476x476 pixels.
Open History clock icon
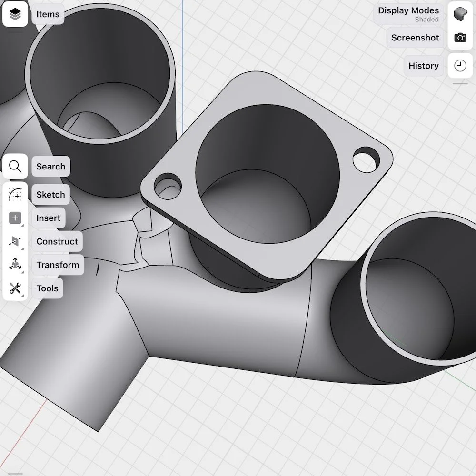460,66
